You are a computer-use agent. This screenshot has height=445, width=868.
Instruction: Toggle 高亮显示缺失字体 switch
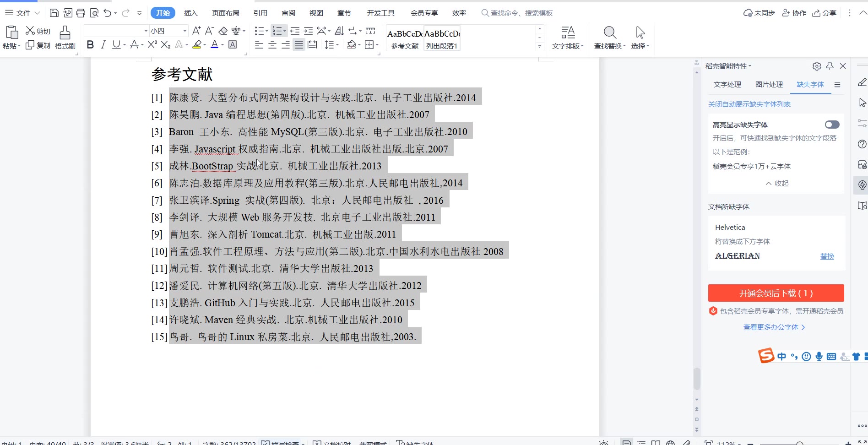(x=832, y=125)
